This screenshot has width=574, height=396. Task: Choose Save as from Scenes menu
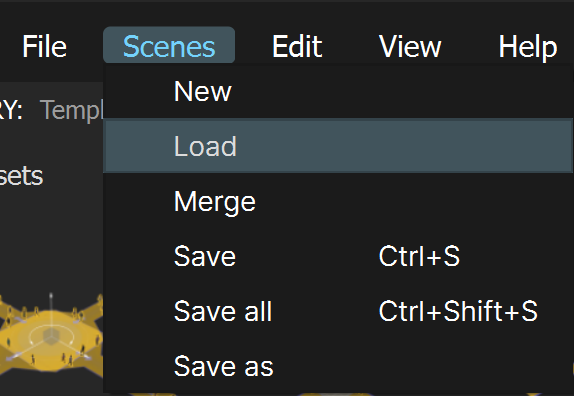338,366
